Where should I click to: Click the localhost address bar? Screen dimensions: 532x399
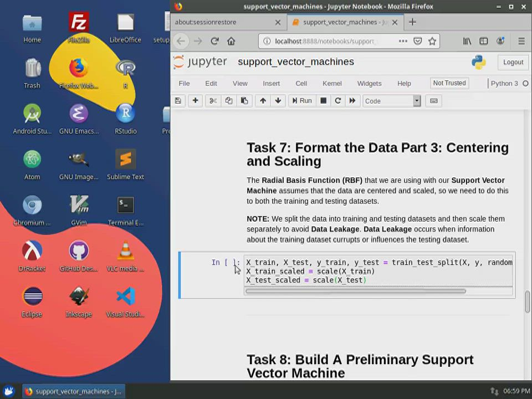[x=326, y=42]
